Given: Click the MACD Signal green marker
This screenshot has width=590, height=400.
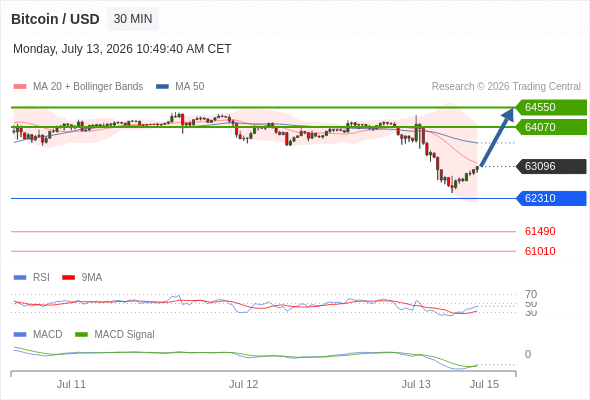Looking at the screenshot, I should click(x=81, y=335).
